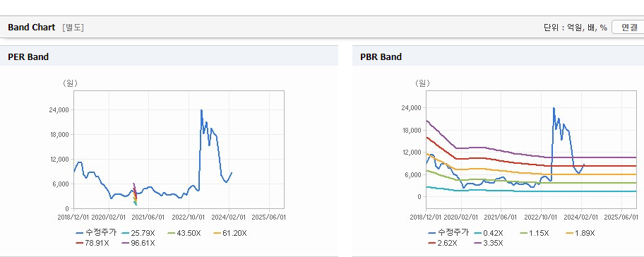This screenshot has height=257, width=644.
Task: Click the PER Band panel title
Action: (28, 57)
